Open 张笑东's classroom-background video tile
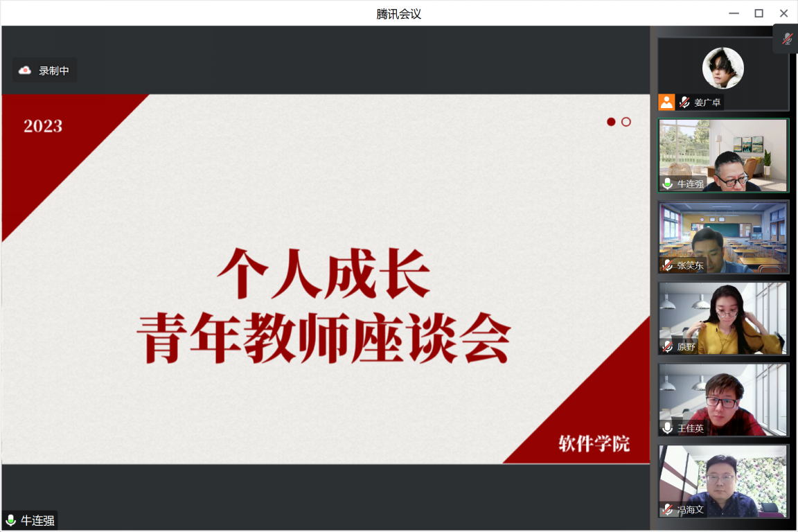Screen dimensions: 798x532 coord(723,236)
